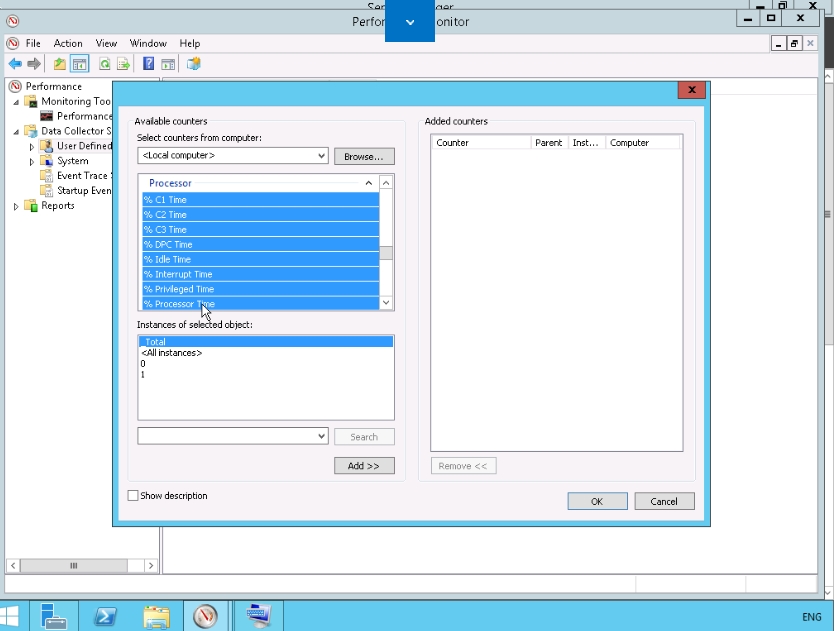Select the % Idle Time counter
836x631 pixels.
click(x=168, y=259)
